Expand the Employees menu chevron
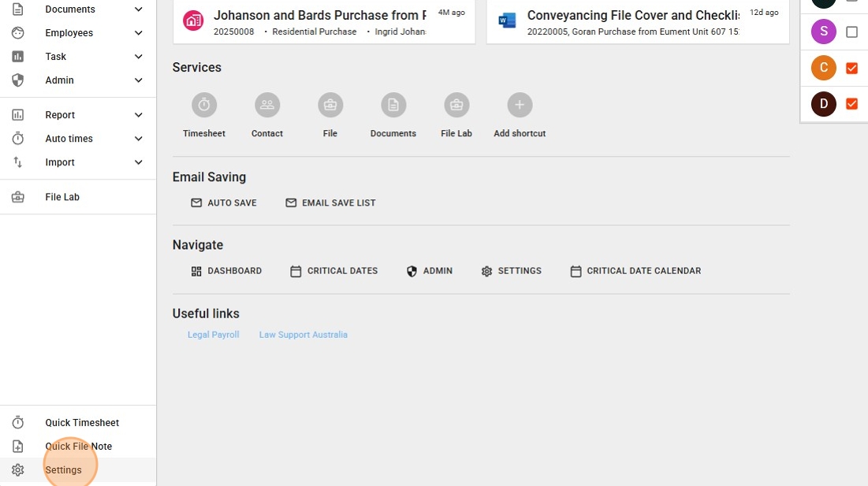Screen dimensions: 868x486 tap(139, 33)
